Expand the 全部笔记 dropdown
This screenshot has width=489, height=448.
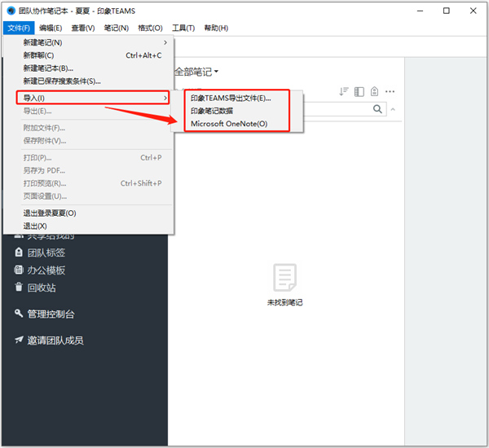coord(197,72)
